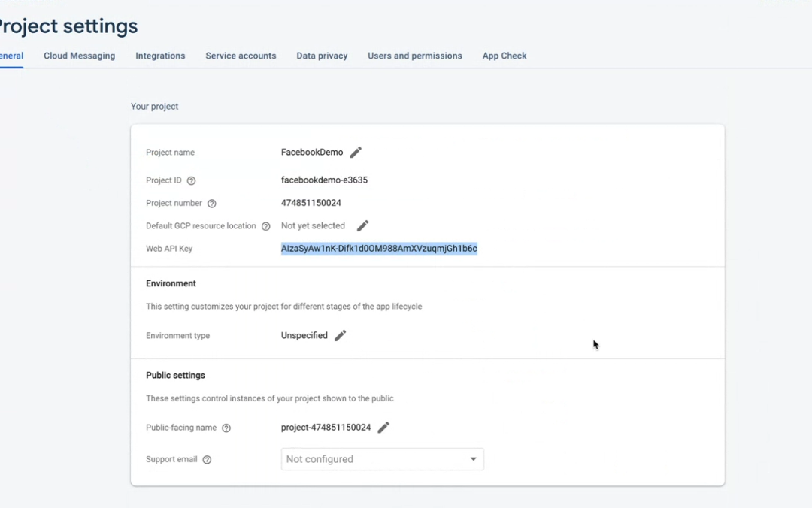Click the Support email dropdown arrow
Screen dimensions: 812x508
[x=473, y=459]
